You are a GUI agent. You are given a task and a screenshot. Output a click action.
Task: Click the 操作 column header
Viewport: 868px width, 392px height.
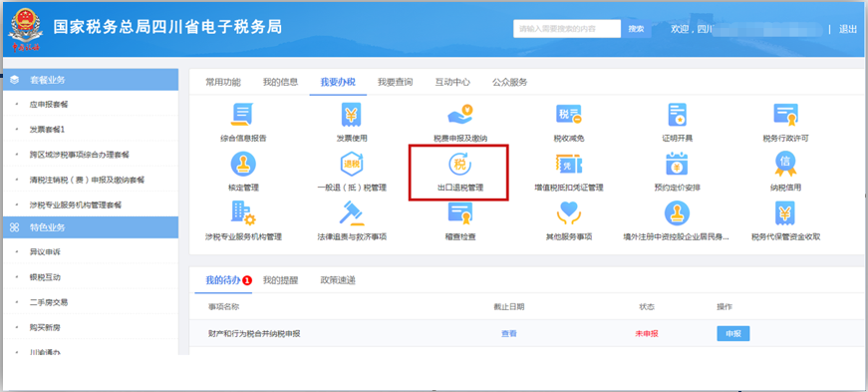[724, 306]
